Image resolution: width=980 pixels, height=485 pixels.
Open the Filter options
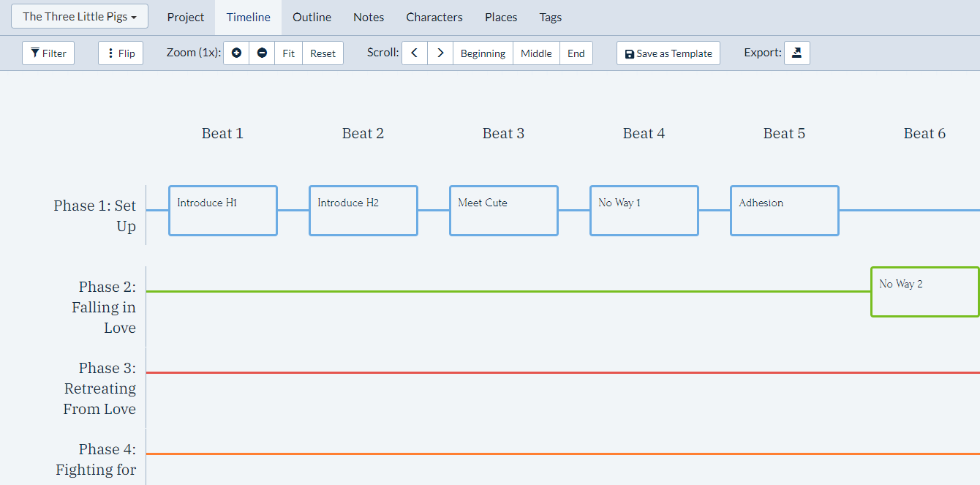coord(48,53)
